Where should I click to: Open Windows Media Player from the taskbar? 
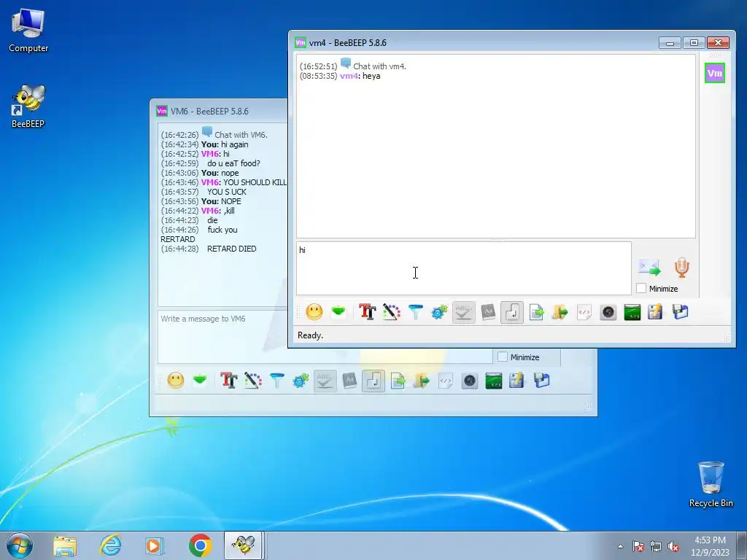click(x=155, y=545)
